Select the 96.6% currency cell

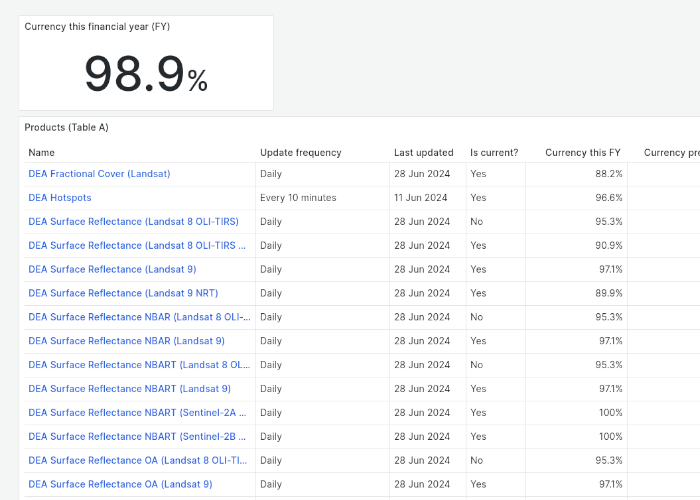[x=608, y=198]
